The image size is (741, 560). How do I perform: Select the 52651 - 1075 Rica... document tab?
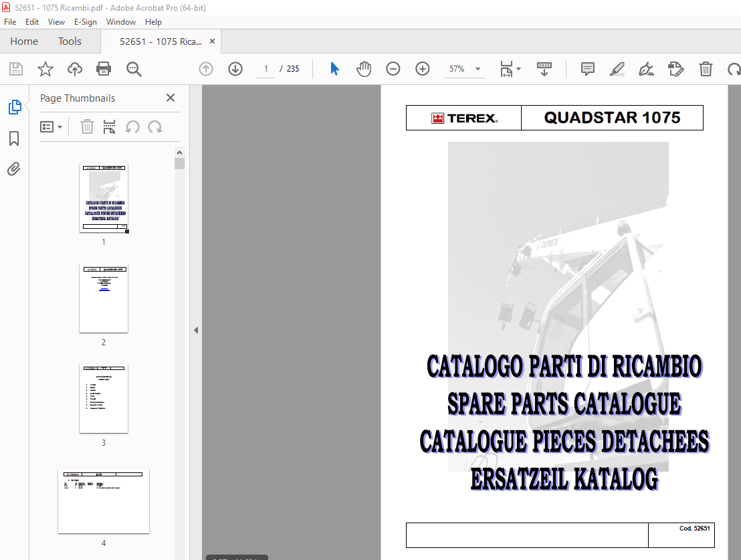pyautogui.click(x=161, y=41)
